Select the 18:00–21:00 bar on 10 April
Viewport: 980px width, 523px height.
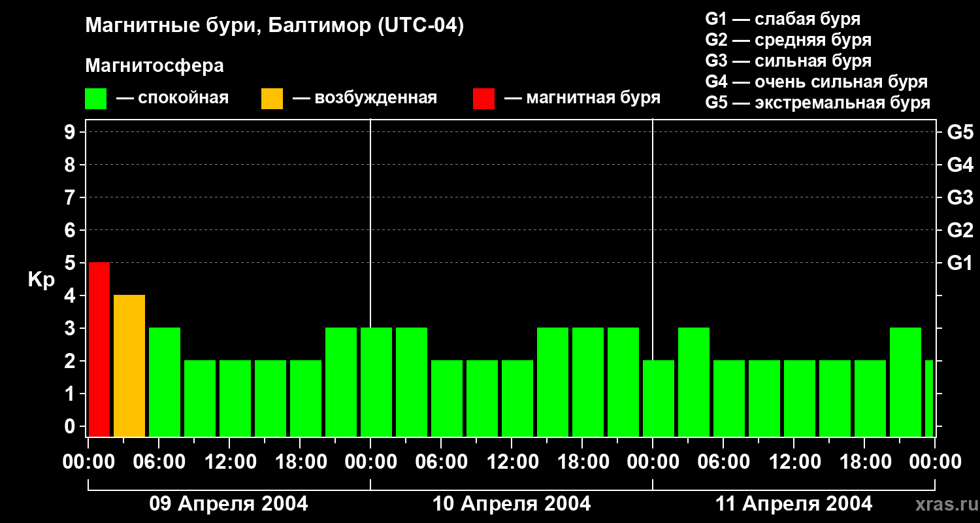pos(588,382)
